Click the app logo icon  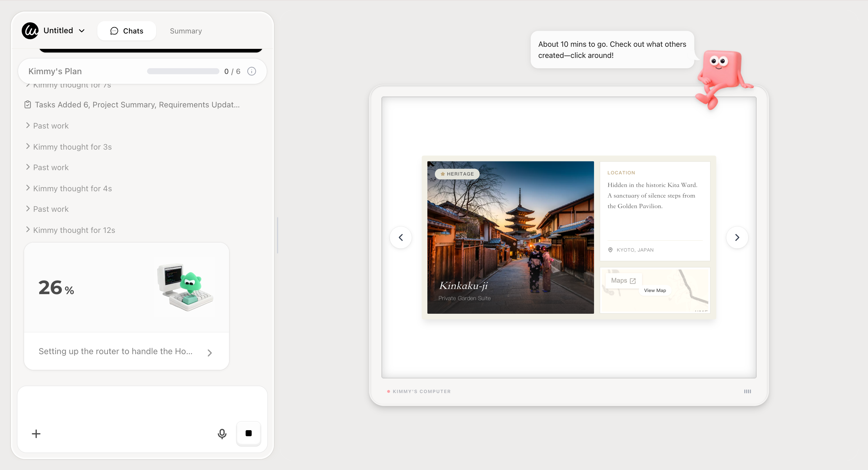(30, 31)
